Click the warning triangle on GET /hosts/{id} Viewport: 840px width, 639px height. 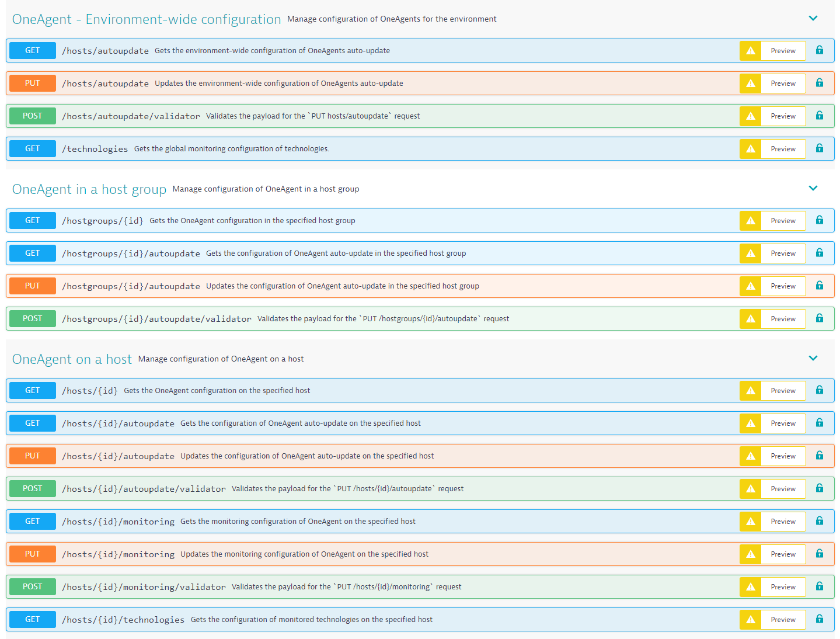(x=751, y=391)
